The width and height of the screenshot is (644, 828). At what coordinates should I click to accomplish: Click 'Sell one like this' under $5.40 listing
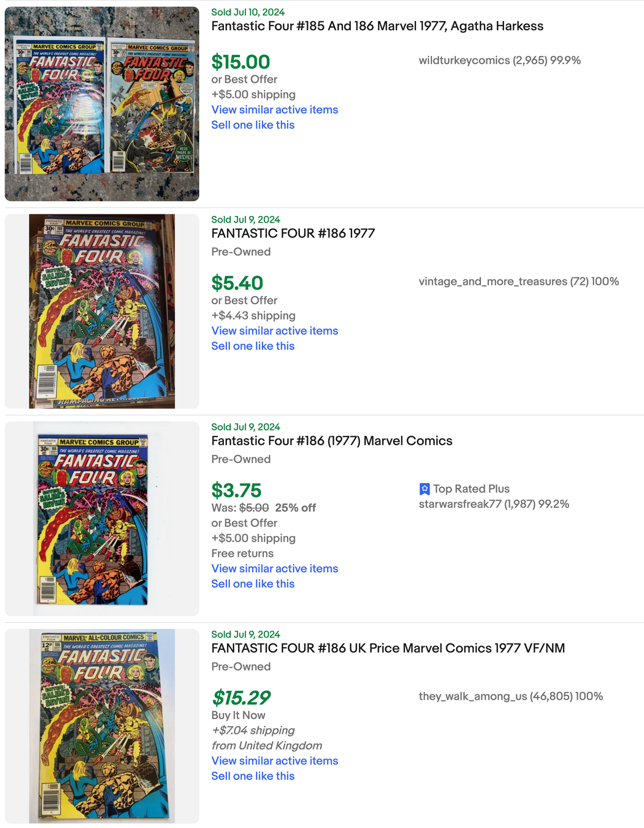tap(253, 346)
